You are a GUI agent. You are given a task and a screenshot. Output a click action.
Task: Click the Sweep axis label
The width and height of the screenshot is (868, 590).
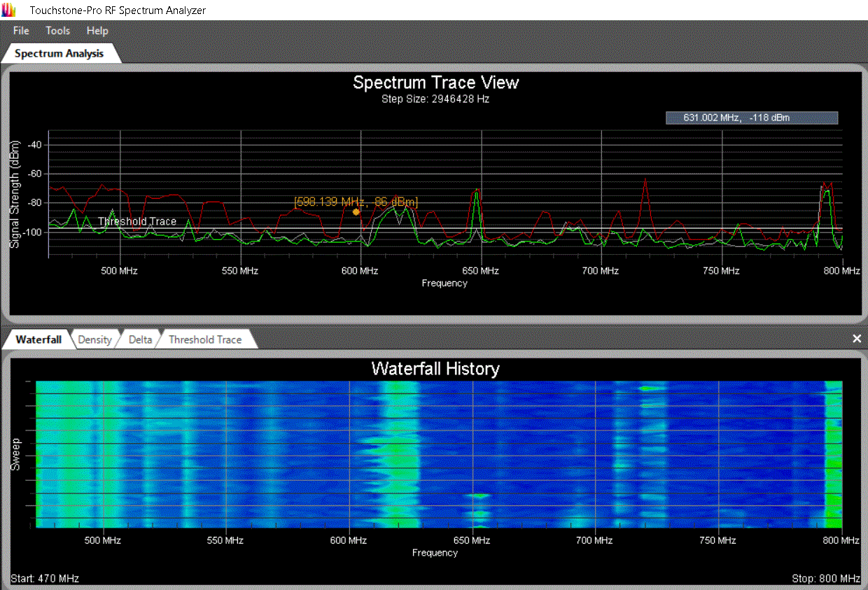point(15,454)
